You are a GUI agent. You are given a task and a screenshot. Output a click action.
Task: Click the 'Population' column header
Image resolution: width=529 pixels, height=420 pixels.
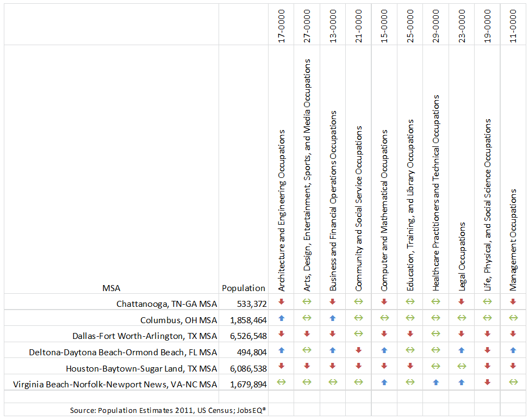tap(244, 288)
